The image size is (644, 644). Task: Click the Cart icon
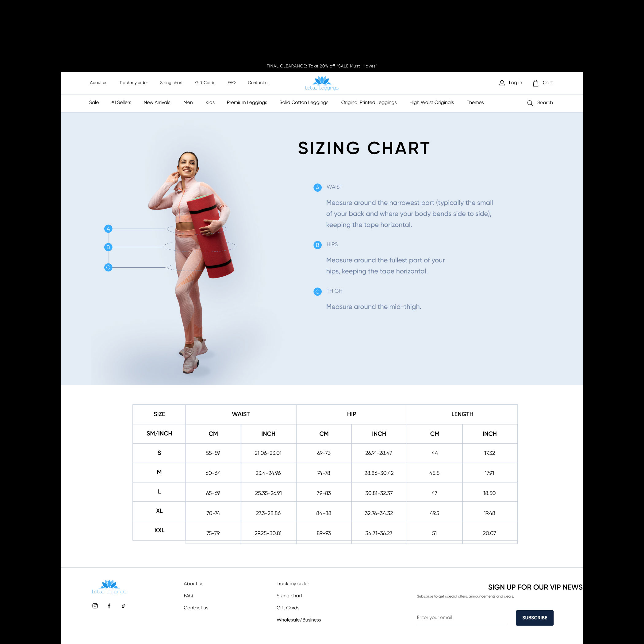point(535,82)
